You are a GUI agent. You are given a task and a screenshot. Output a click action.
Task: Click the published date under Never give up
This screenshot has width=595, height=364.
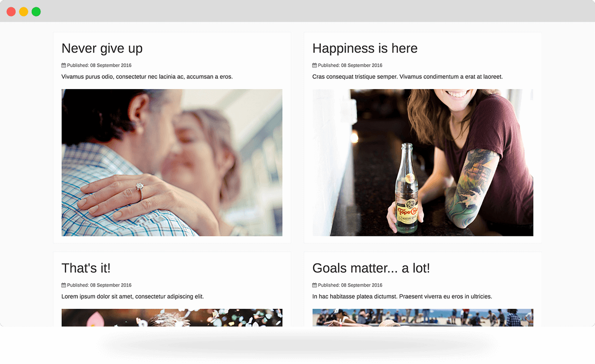pyautogui.click(x=99, y=65)
